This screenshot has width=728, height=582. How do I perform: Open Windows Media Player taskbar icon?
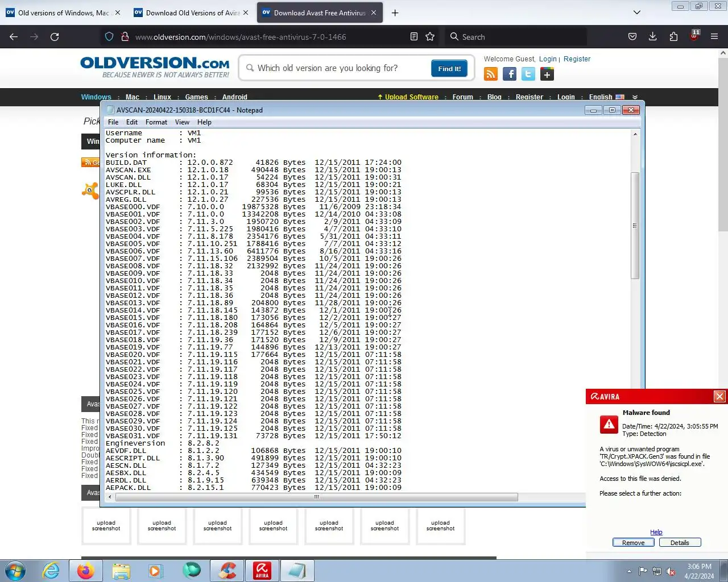click(156, 571)
